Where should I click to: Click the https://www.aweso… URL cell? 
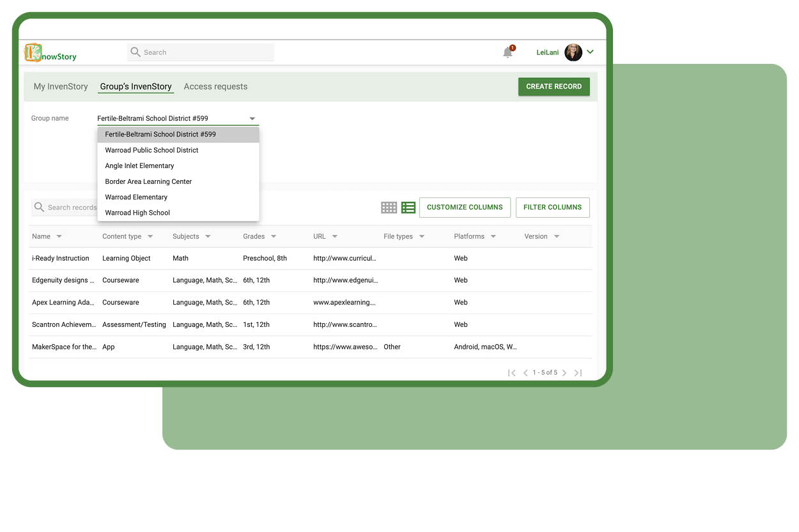pyautogui.click(x=345, y=347)
